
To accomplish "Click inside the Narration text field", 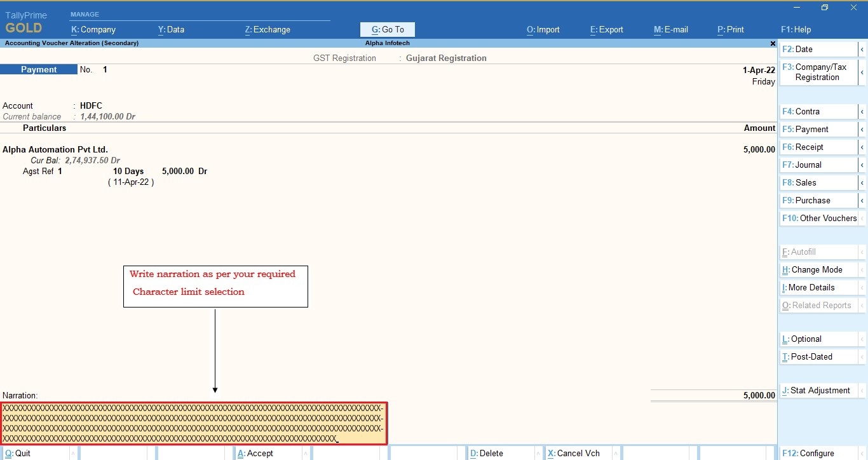I will (191, 423).
